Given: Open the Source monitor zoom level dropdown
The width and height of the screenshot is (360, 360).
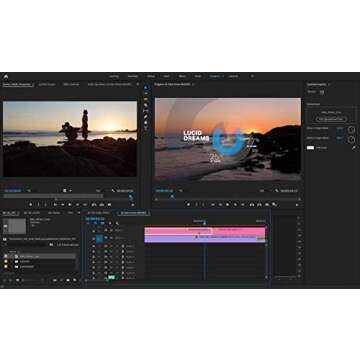Looking at the screenshot, I should point(29,191).
